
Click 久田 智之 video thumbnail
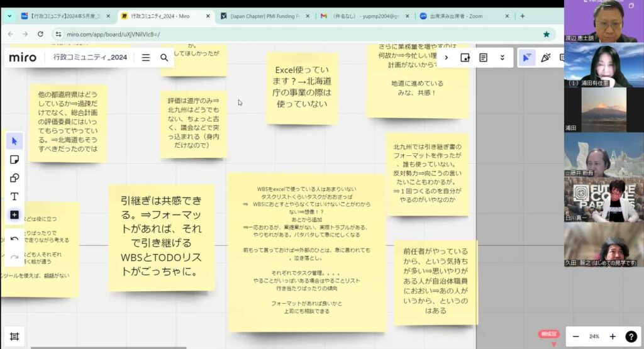pos(604,245)
